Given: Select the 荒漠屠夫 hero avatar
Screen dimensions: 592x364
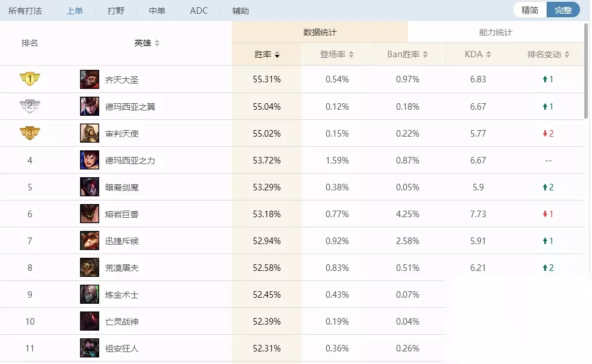Looking at the screenshot, I should (x=90, y=267).
